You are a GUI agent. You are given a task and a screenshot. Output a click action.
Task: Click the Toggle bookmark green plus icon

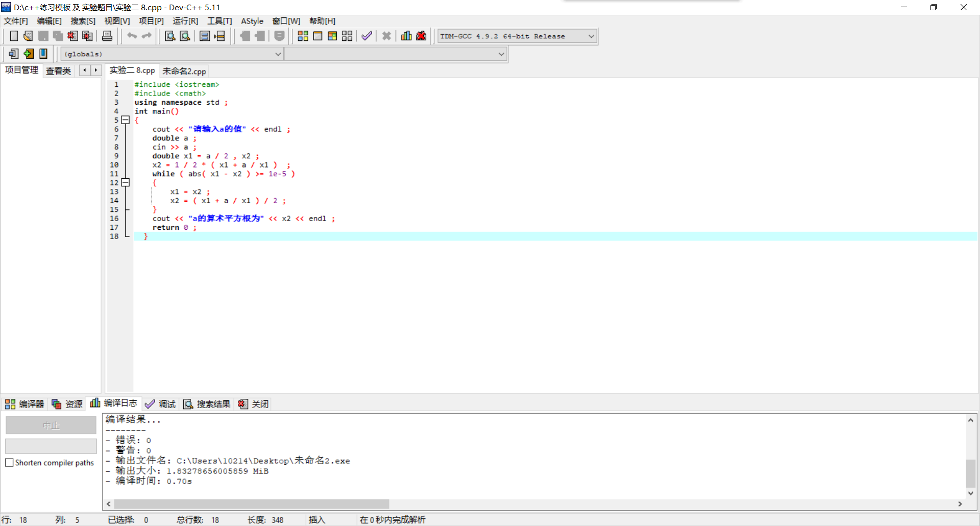pyautogui.click(x=29, y=54)
